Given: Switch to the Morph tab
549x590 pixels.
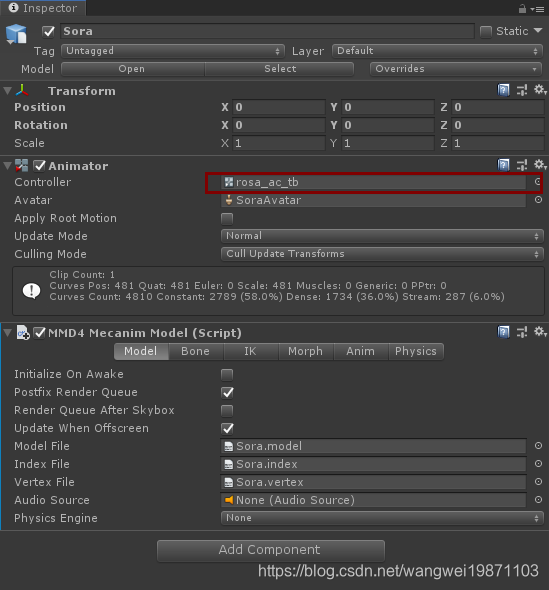Looking at the screenshot, I should [306, 351].
